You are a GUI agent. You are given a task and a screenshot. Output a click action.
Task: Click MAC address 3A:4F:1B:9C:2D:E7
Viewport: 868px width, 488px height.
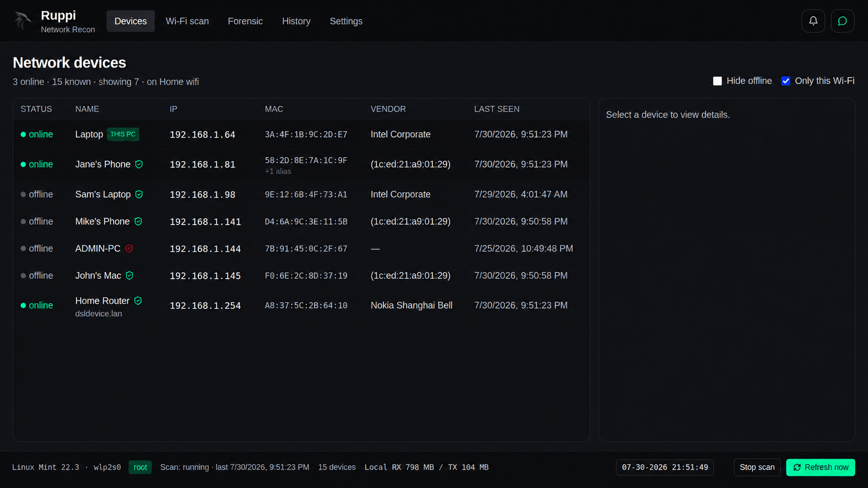(306, 134)
